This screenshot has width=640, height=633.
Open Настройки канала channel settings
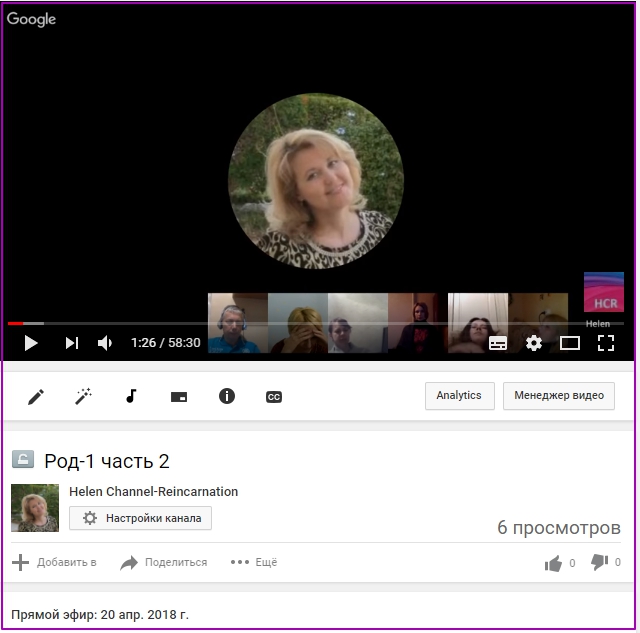[141, 518]
